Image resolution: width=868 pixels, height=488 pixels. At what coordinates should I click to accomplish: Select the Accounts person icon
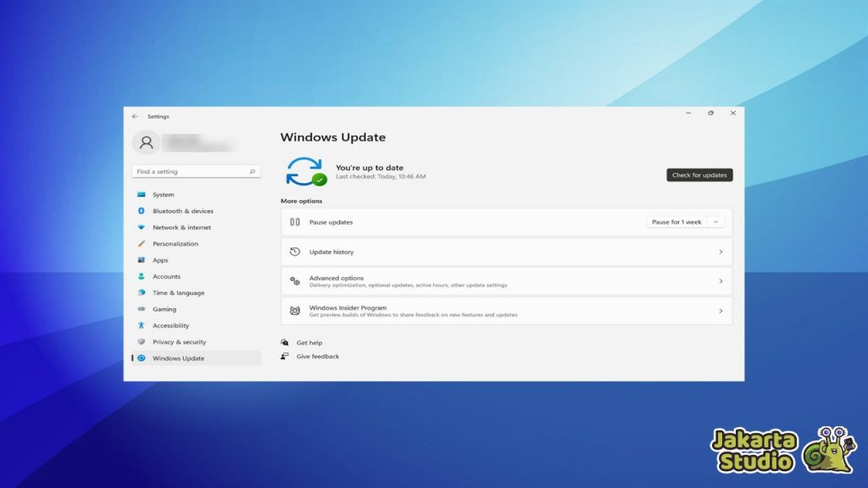coord(142,276)
